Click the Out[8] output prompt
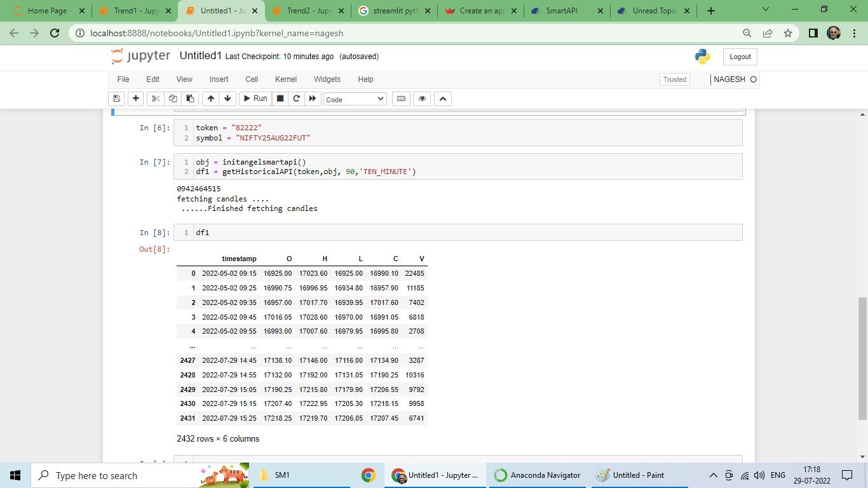This screenshot has width=868, height=488. click(x=154, y=249)
